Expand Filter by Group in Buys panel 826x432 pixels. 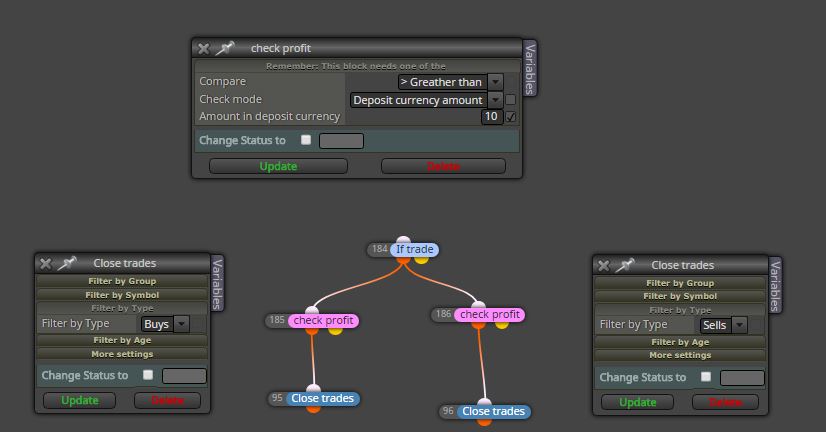(x=122, y=281)
